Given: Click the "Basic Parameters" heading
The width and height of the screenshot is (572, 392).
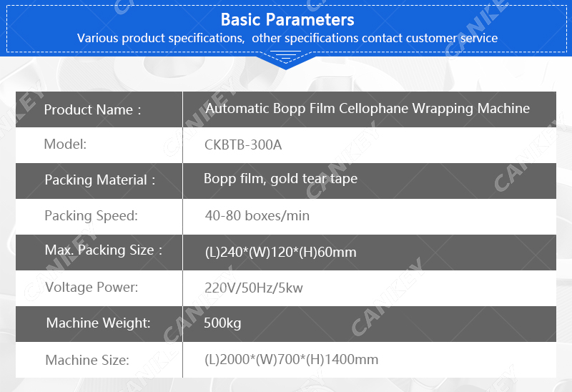Looking at the screenshot, I should point(287,19).
